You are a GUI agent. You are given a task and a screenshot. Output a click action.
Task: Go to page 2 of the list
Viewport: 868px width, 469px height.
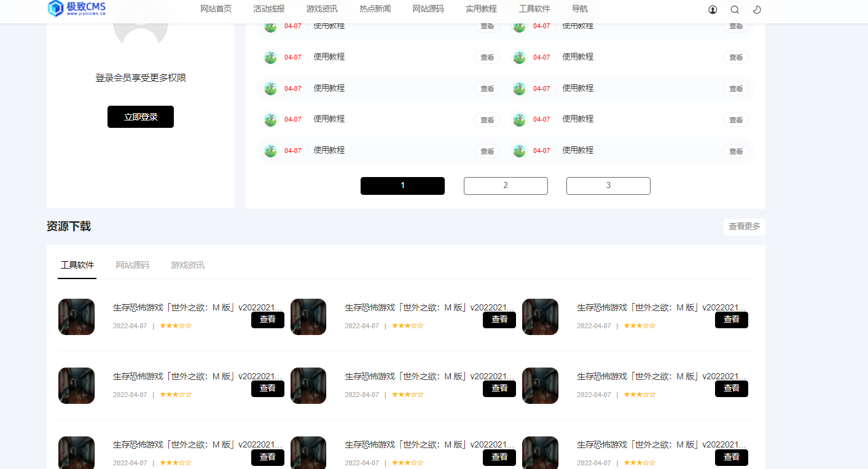(x=506, y=186)
